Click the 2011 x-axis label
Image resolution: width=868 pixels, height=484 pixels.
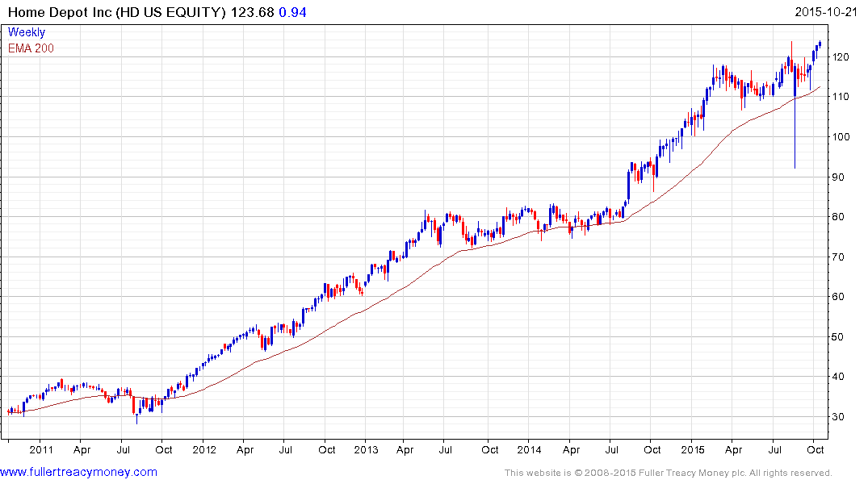[41, 449]
